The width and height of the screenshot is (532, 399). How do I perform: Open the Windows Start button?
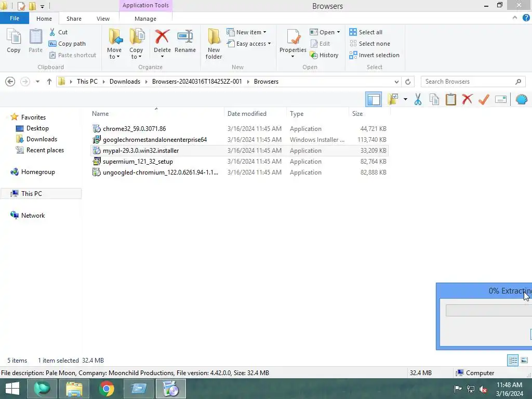click(x=12, y=389)
